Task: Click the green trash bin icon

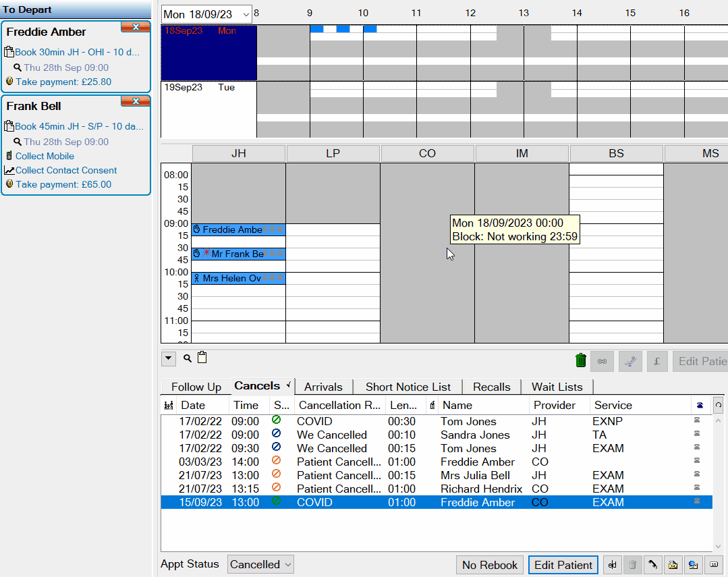Action: pos(580,360)
